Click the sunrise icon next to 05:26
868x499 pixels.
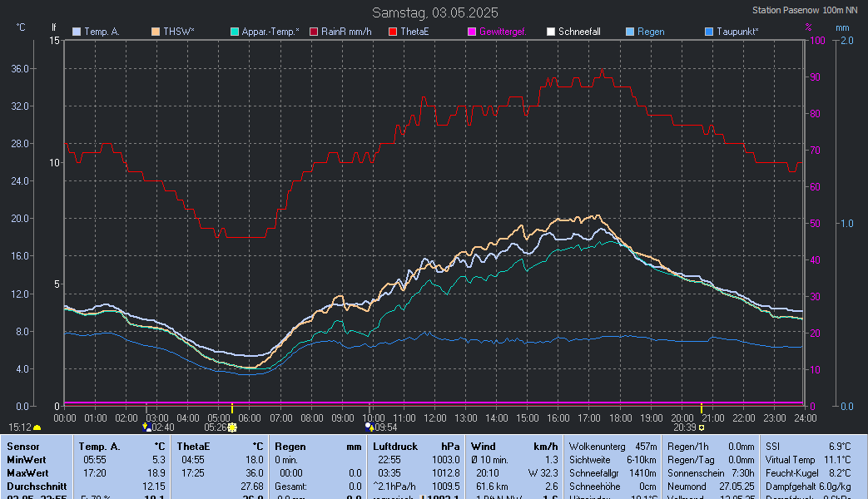tap(232, 427)
